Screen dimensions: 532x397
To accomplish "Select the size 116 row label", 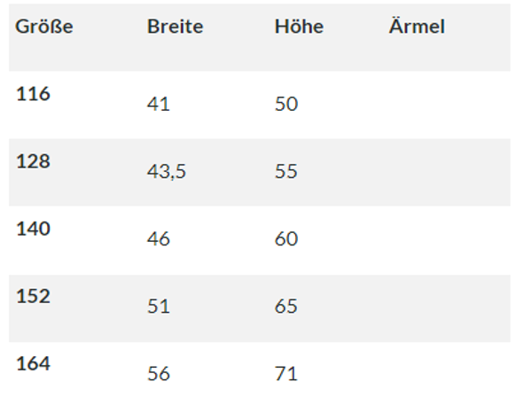I will tap(34, 94).
